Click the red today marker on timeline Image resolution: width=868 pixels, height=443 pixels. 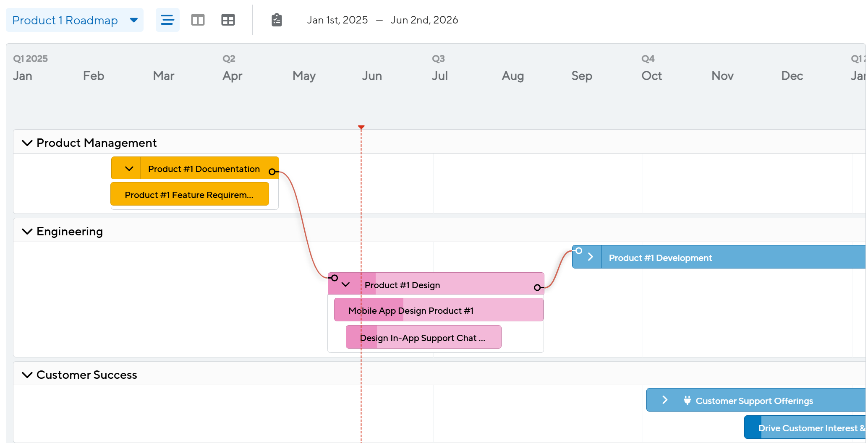[361, 127]
